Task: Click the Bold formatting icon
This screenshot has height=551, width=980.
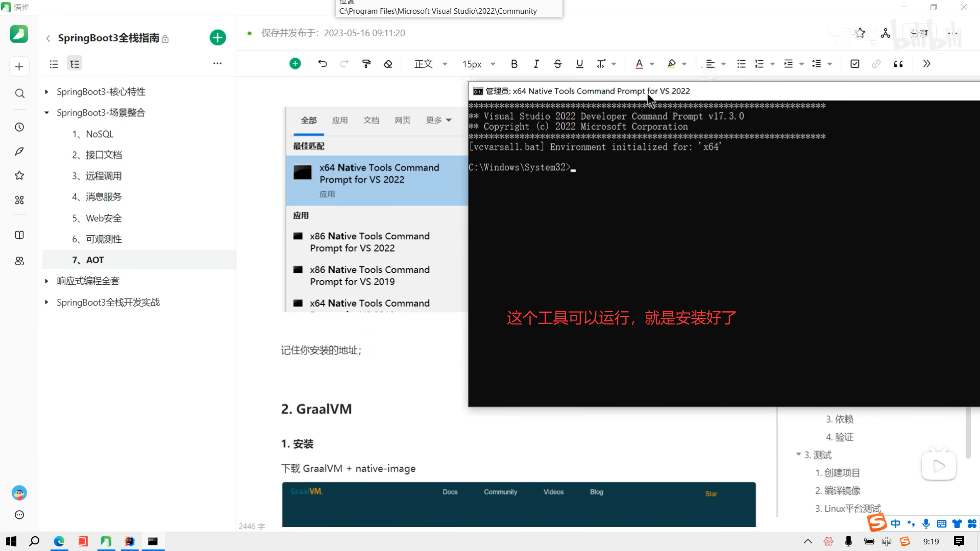Action: 514,64
